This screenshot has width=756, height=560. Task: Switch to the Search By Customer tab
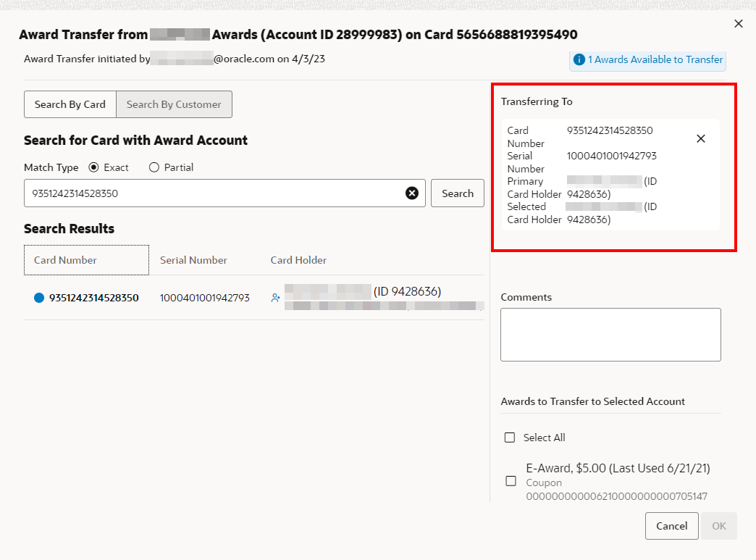(x=174, y=104)
